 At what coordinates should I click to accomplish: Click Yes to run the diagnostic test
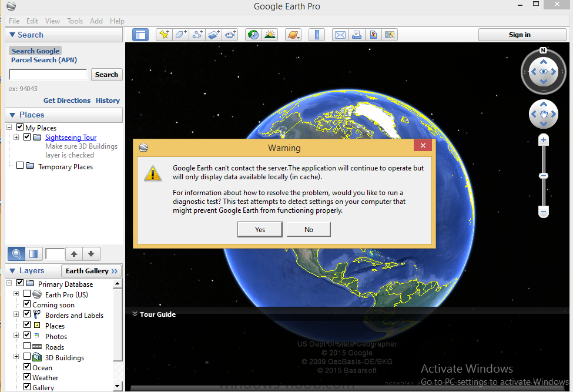coord(260,229)
